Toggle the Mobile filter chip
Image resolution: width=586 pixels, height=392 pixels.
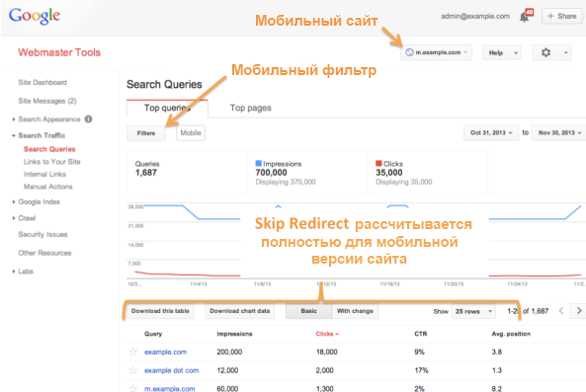(191, 133)
